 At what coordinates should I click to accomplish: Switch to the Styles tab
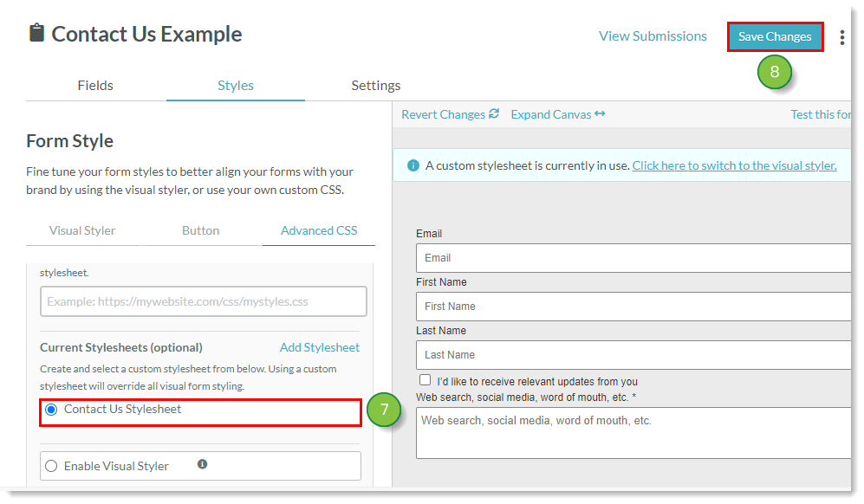click(x=236, y=86)
